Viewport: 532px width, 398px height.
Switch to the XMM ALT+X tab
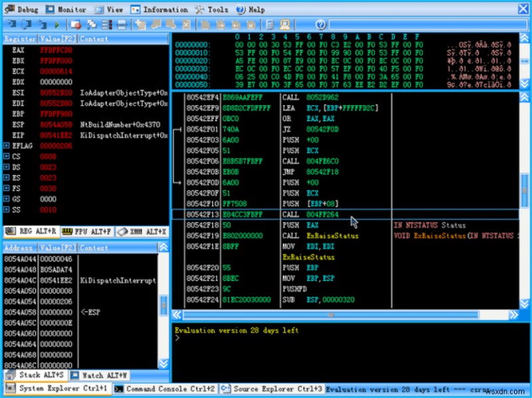pos(142,232)
